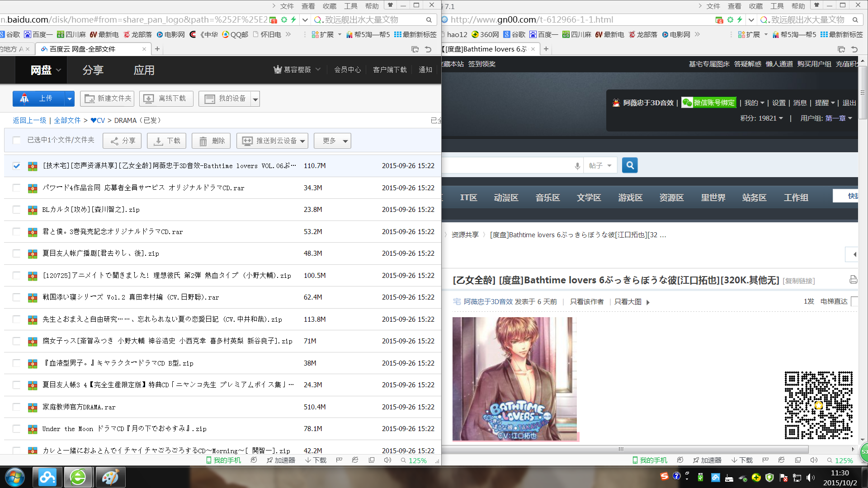This screenshot has height=488, width=868.
Task: Open Baidu cloud app in Windows taskbar
Action: [47, 477]
